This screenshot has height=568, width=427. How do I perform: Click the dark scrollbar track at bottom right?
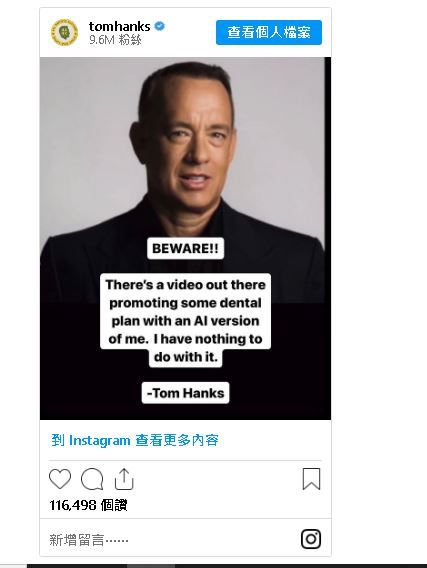[301, 566]
